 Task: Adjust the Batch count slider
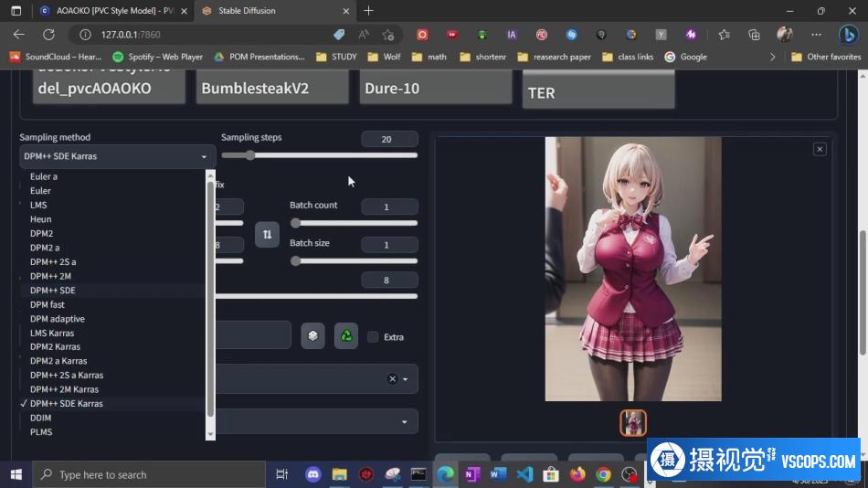(x=354, y=223)
